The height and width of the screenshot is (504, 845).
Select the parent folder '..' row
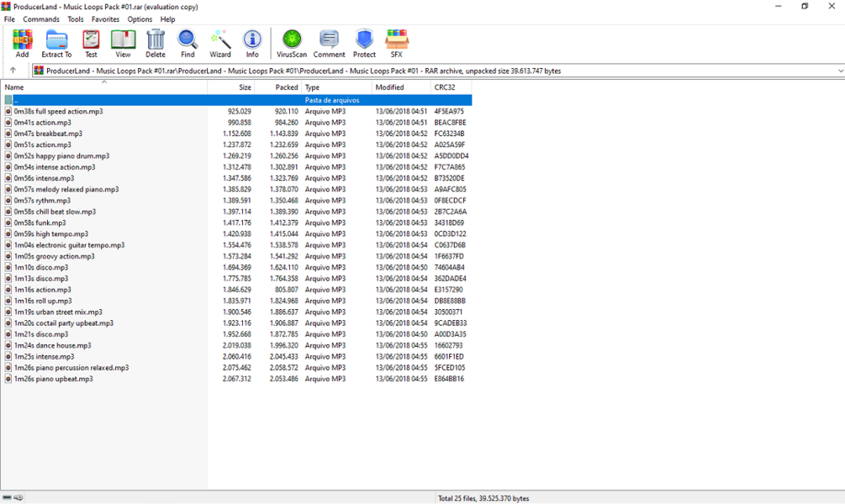click(x=236, y=100)
